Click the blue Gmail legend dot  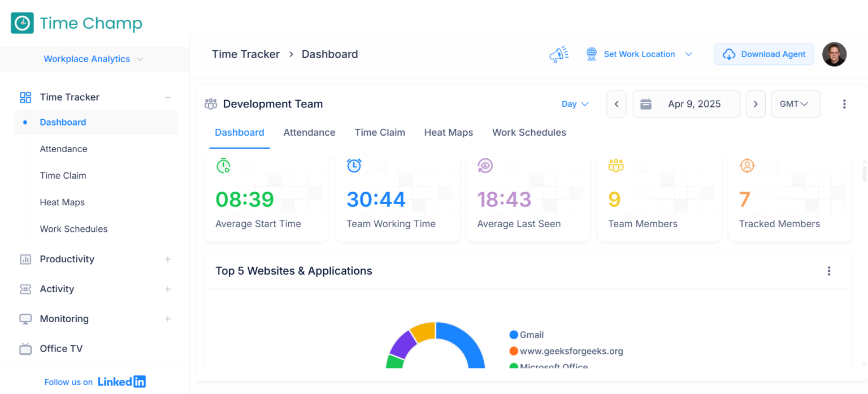pyautogui.click(x=513, y=335)
